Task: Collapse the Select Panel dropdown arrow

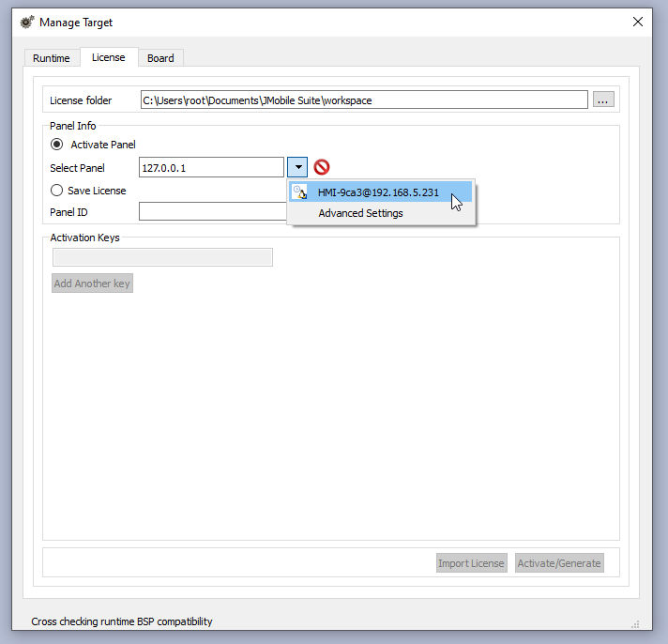Action: tap(297, 167)
